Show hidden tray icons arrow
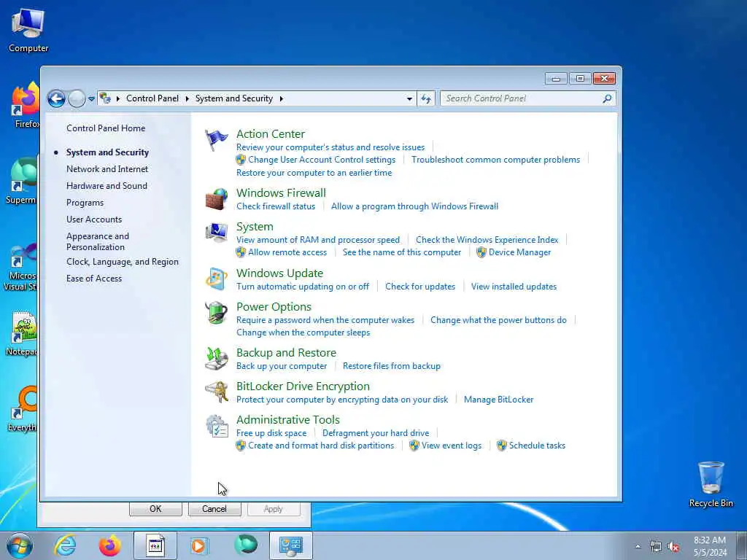The image size is (747, 560). 638,547
